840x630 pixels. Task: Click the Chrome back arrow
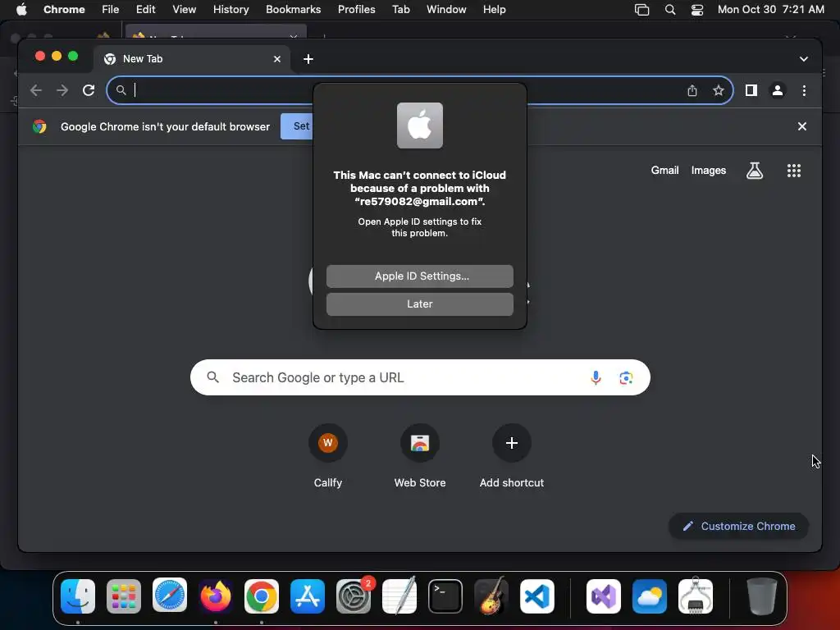(36, 90)
